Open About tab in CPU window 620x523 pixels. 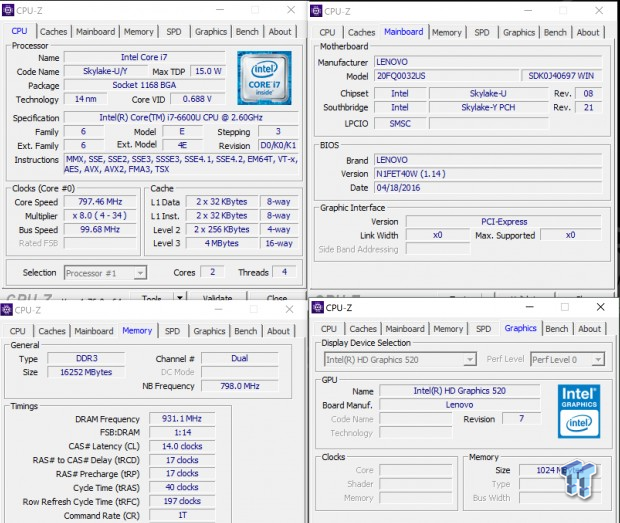click(280, 32)
